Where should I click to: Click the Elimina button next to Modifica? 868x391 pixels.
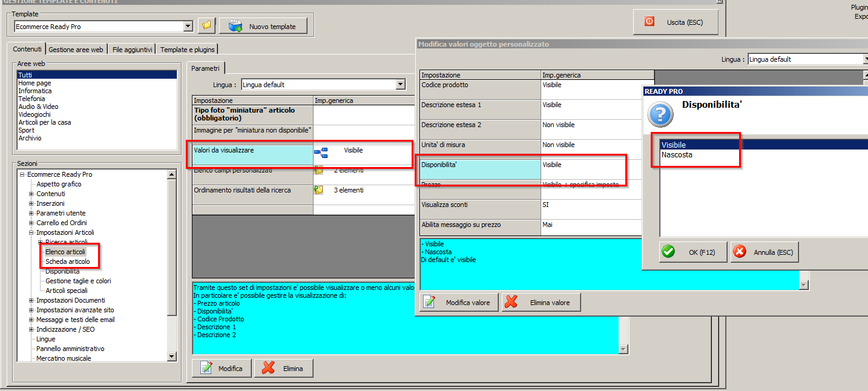[284, 368]
